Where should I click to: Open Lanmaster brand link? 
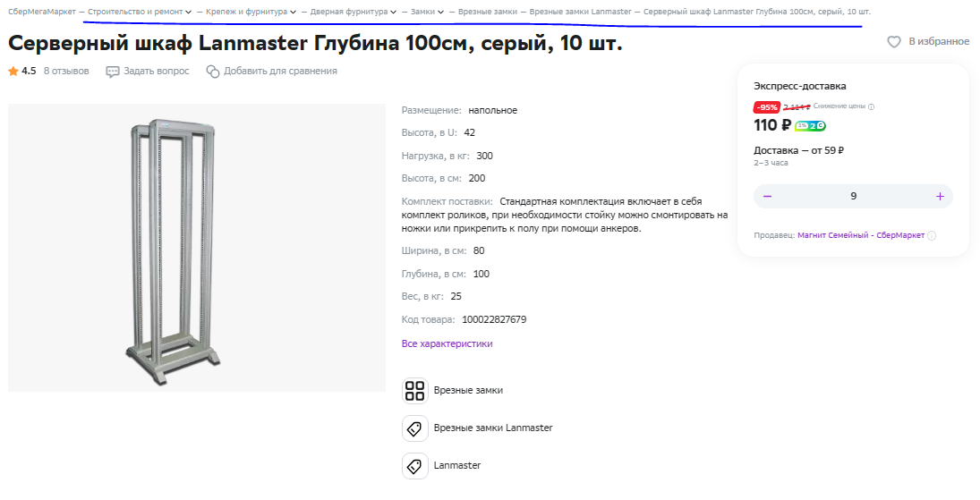(456, 466)
